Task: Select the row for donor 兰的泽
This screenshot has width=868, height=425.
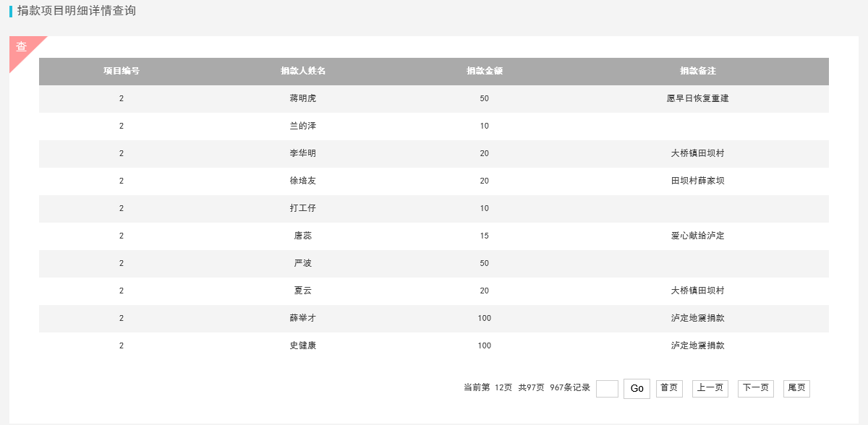Action: pyautogui.click(x=434, y=126)
